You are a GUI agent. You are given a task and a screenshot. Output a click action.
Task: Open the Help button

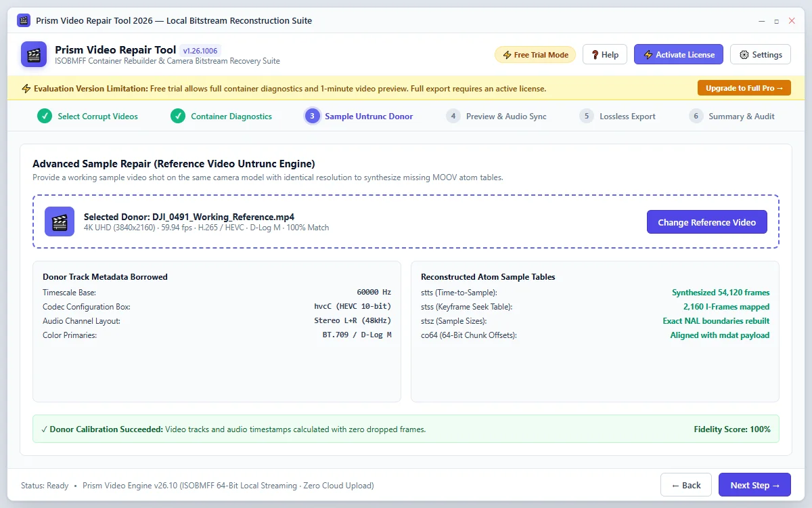[x=605, y=55]
